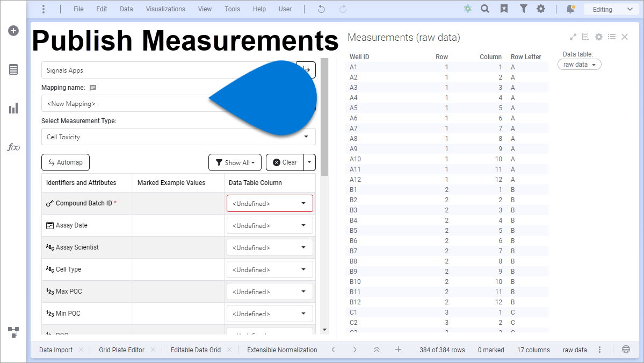Open the Show All filter dropdown
This screenshot has width=644, height=363.
(x=235, y=162)
